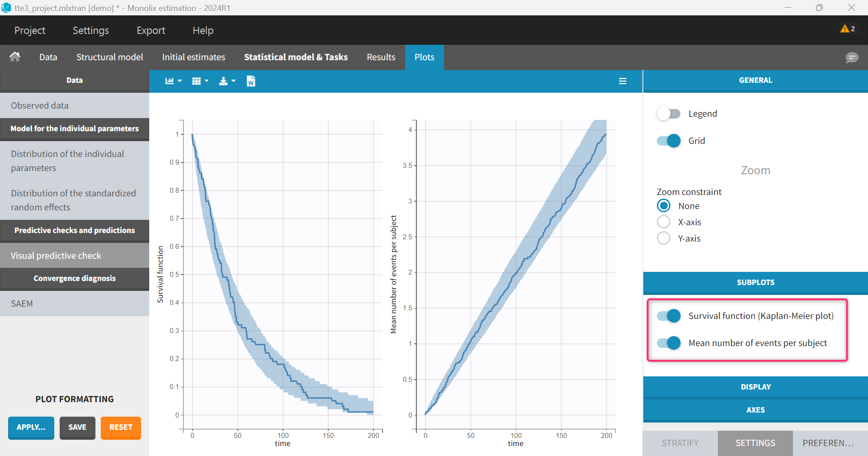Viewport: 868px width, 456px height.
Task: Click the export download icon
Action: [x=226, y=81]
